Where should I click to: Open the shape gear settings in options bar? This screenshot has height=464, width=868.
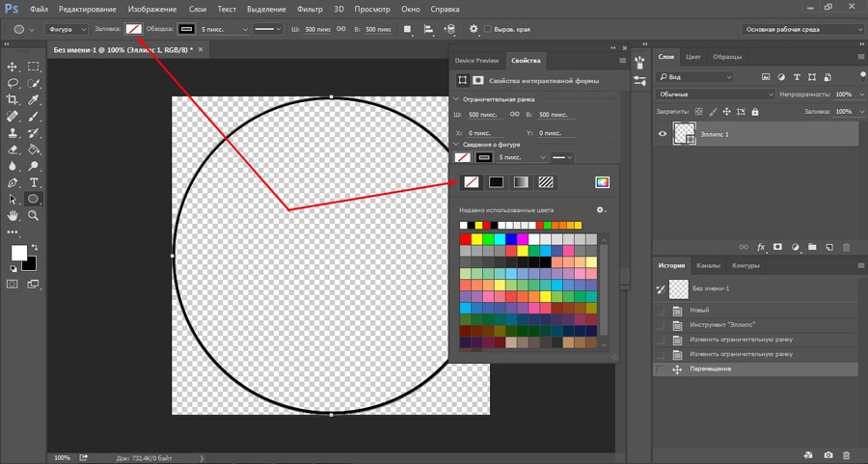pos(474,29)
